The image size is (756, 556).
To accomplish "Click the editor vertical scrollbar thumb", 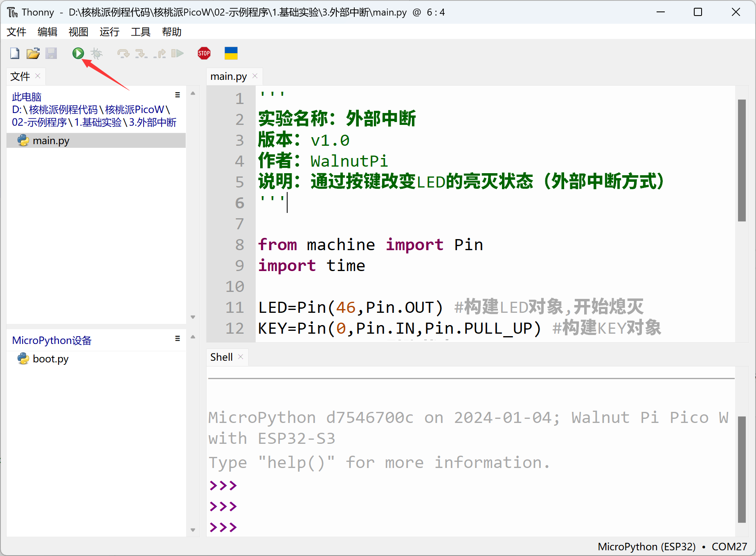I will [742, 160].
